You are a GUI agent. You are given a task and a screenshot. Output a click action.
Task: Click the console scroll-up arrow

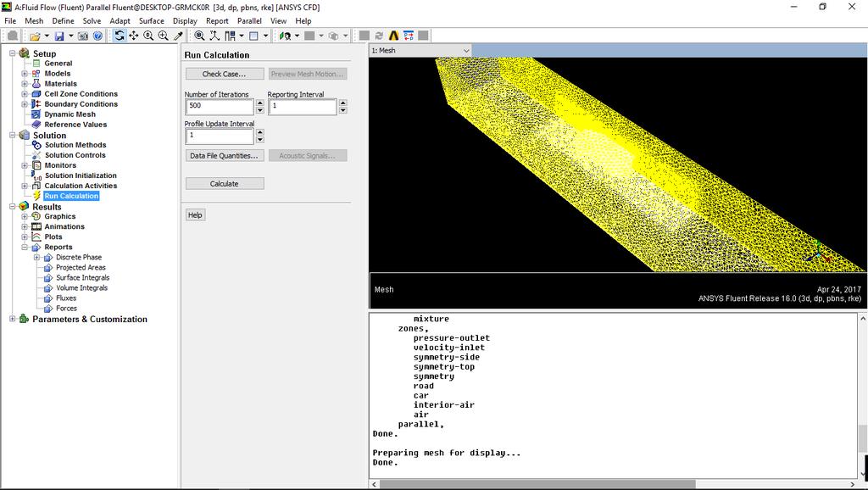click(x=862, y=319)
